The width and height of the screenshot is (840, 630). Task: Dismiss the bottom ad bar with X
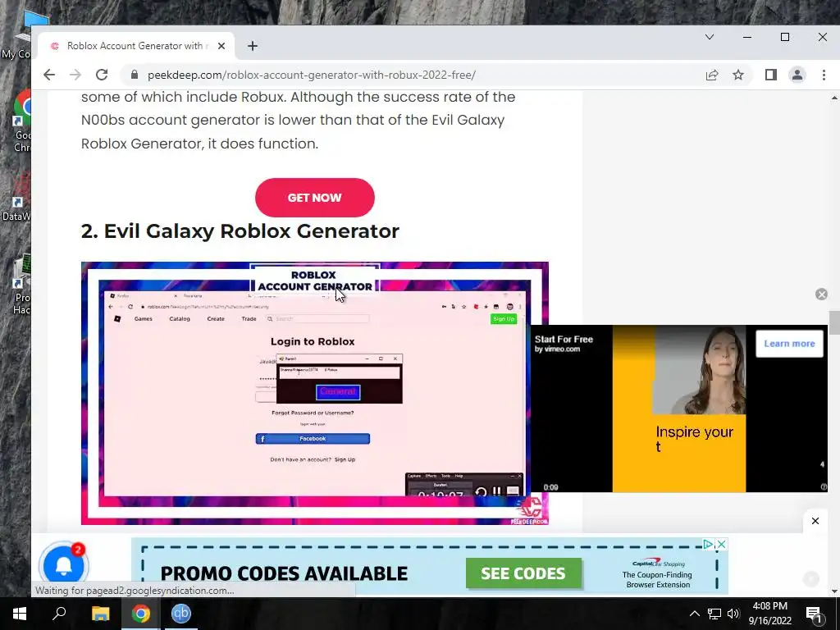pos(815,521)
